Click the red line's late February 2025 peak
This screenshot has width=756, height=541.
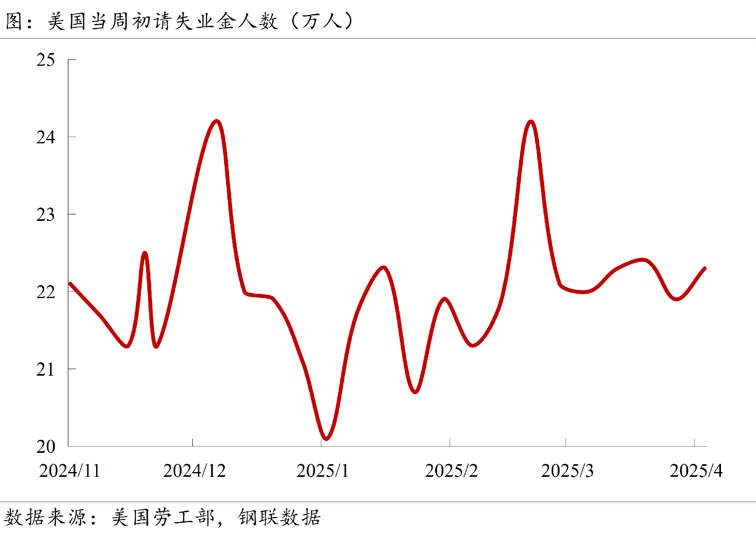(531, 122)
